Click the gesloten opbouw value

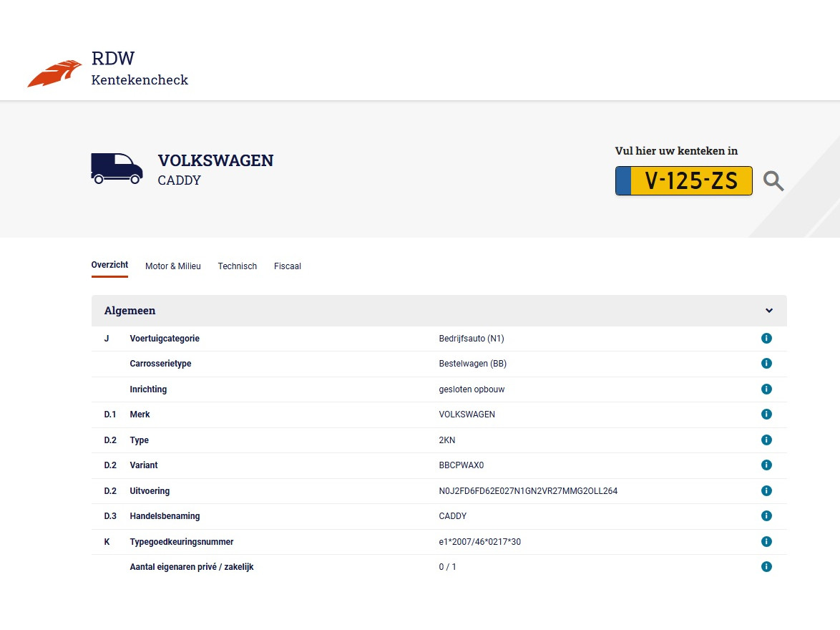pos(472,389)
